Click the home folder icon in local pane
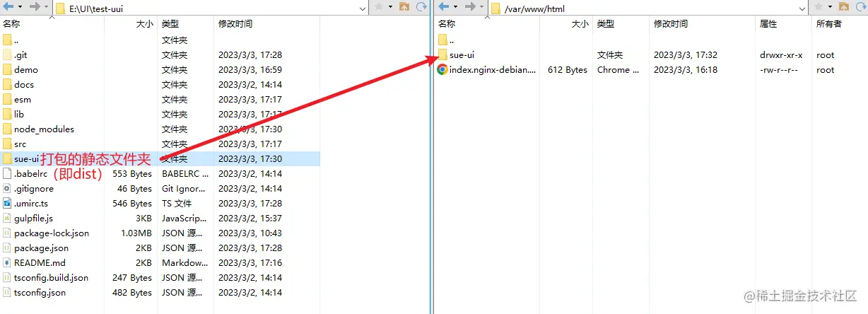This screenshot has width=868, height=314. click(404, 7)
